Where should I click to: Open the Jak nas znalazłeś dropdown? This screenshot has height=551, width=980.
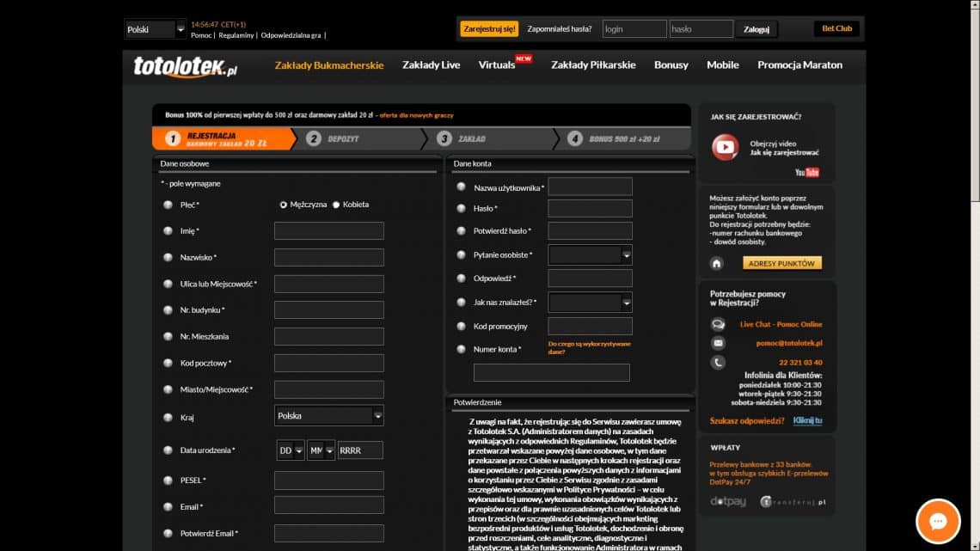point(590,303)
